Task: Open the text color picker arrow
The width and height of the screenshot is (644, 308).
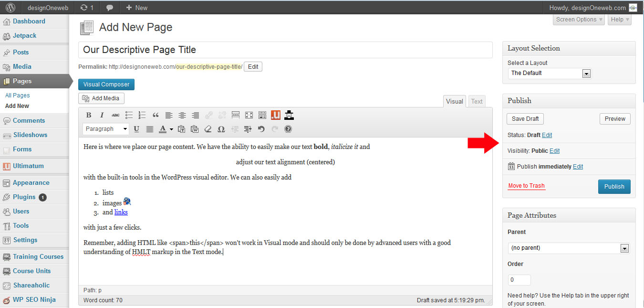Action: (x=171, y=129)
